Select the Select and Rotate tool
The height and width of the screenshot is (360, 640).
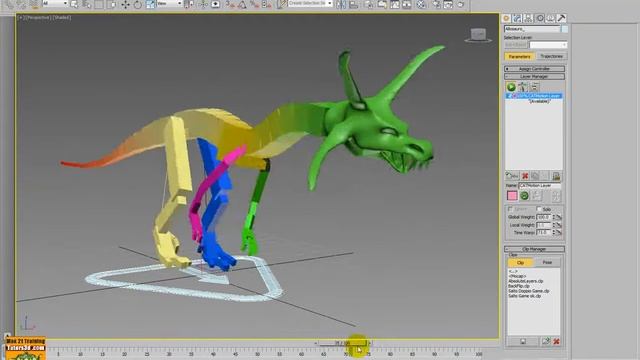tap(138, 4)
